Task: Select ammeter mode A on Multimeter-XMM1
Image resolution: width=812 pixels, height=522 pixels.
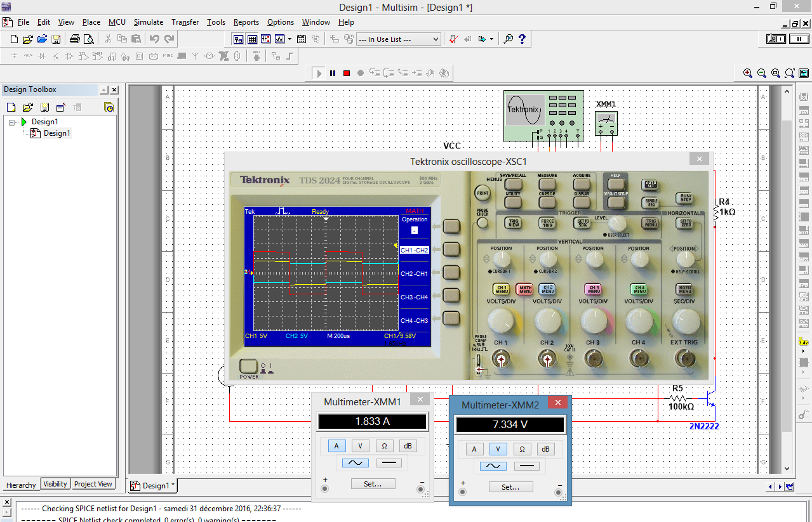Action: pyautogui.click(x=336, y=446)
